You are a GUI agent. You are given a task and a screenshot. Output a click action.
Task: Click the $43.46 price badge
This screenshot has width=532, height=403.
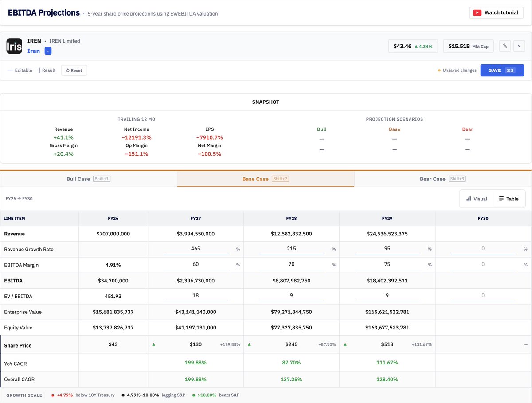[x=413, y=46]
